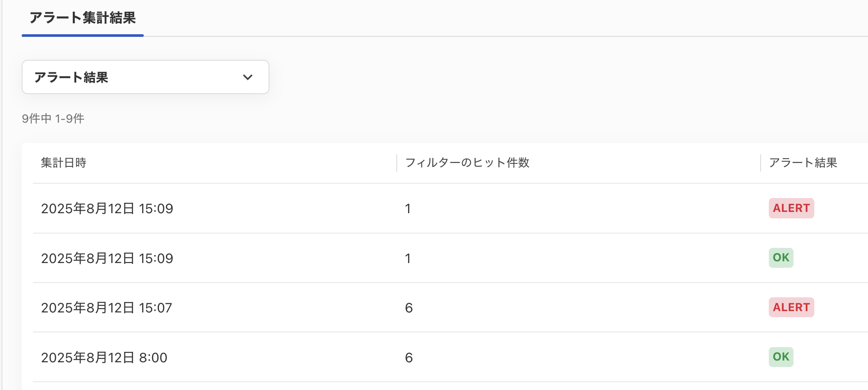Click the 9件中 1-9件 result count text
868x390 pixels.
(x=53, y=118)
